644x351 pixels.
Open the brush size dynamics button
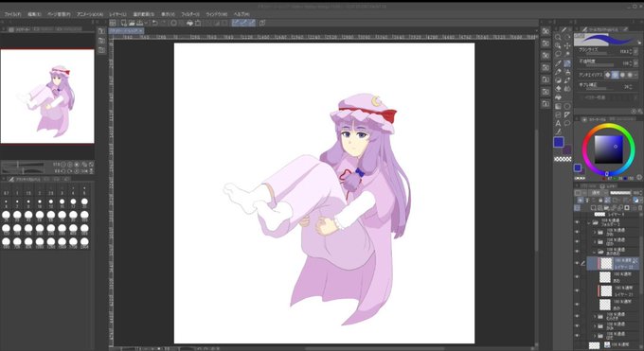635,51
